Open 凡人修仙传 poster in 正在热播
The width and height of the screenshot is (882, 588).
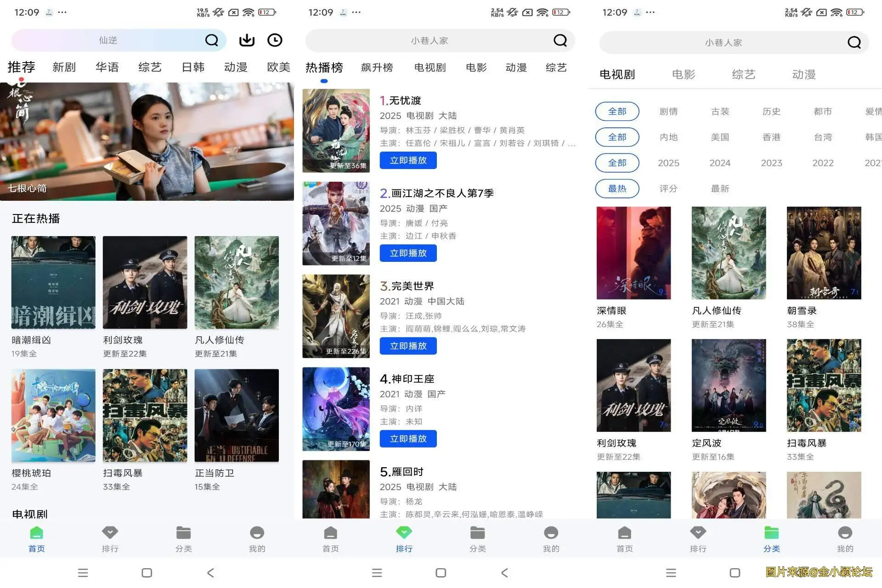pos(237,283)
